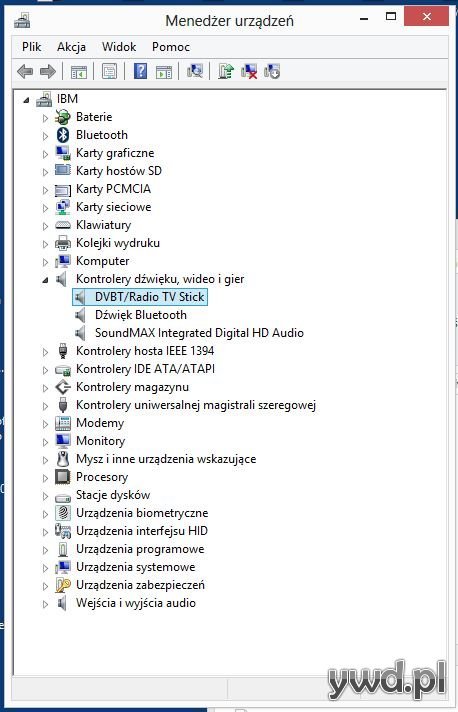Image resolution: width=458 pixels, height=712 pixels.
Task: Expand Kontrolery IDE ATA/ATAPI node
Action: (x=45, y=370)
